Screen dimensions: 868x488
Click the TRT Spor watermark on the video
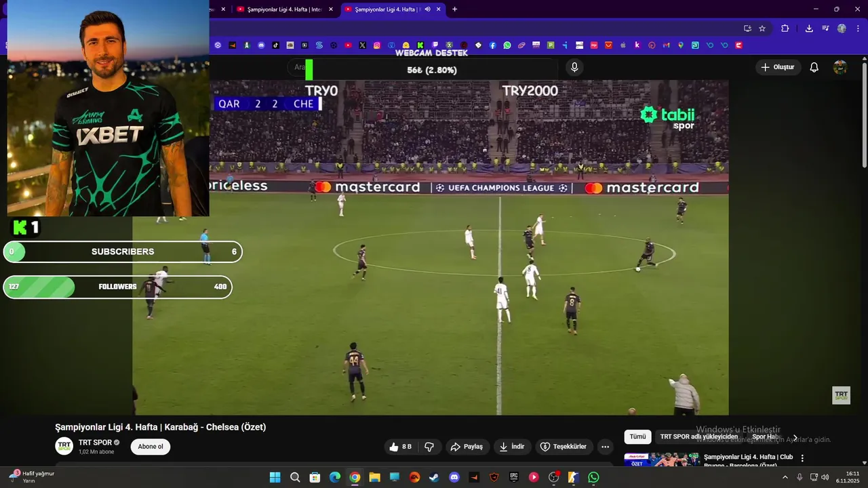click(841, 395)
